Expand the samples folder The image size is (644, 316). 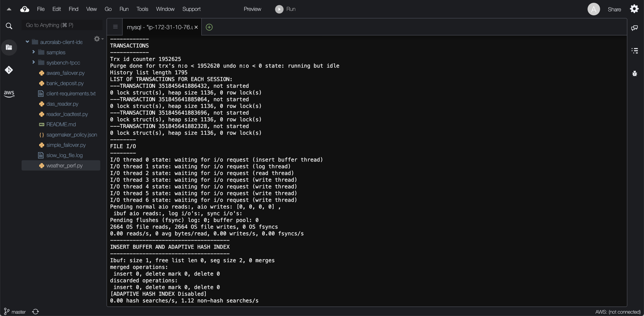[x=34, y=52]
